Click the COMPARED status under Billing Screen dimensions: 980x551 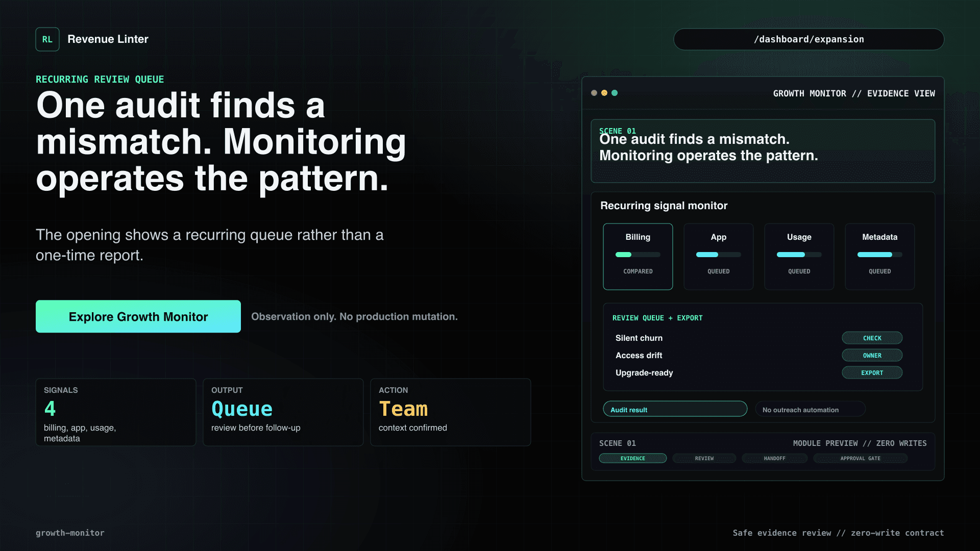638,271
